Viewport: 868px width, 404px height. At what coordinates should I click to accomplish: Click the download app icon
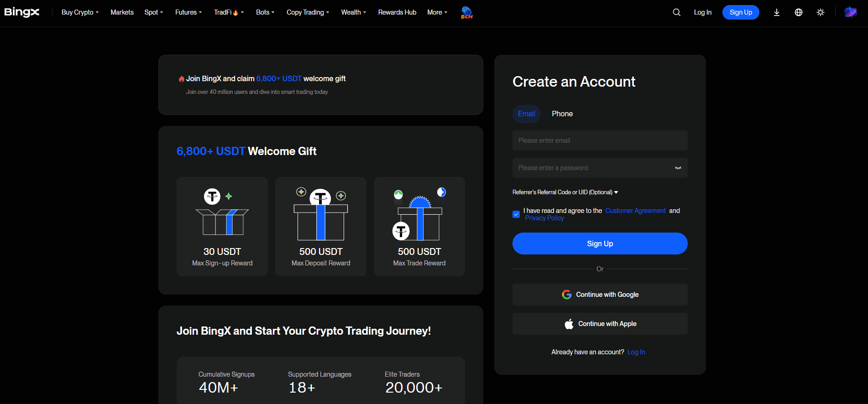pos(777,12)
